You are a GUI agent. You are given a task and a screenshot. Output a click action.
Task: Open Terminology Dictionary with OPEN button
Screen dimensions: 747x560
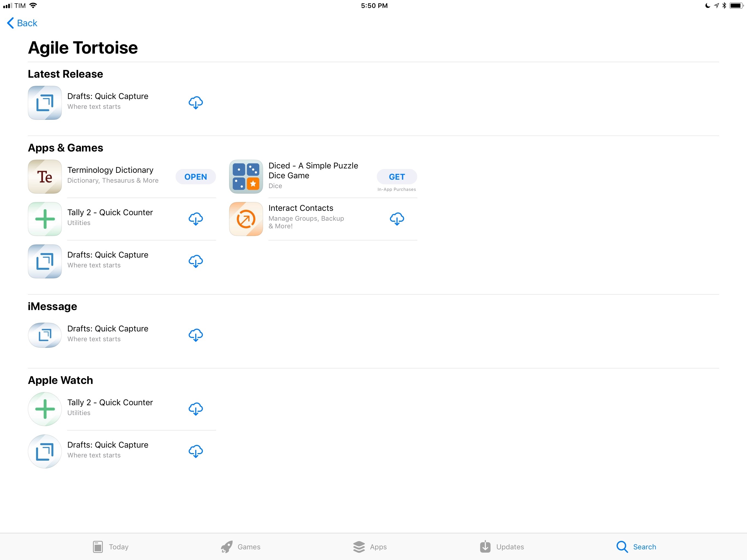(x=195, y=177)
